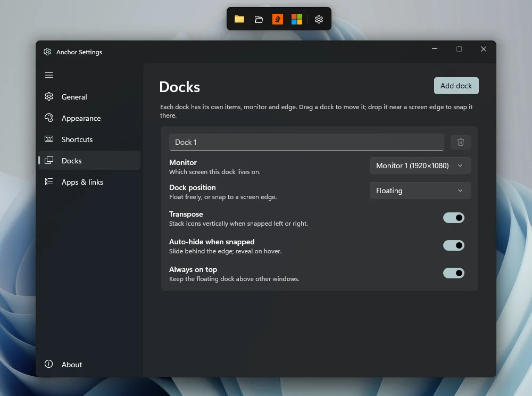532x396 pixels.
Task: Go to the Appearance page
Action: pos(89,118)
